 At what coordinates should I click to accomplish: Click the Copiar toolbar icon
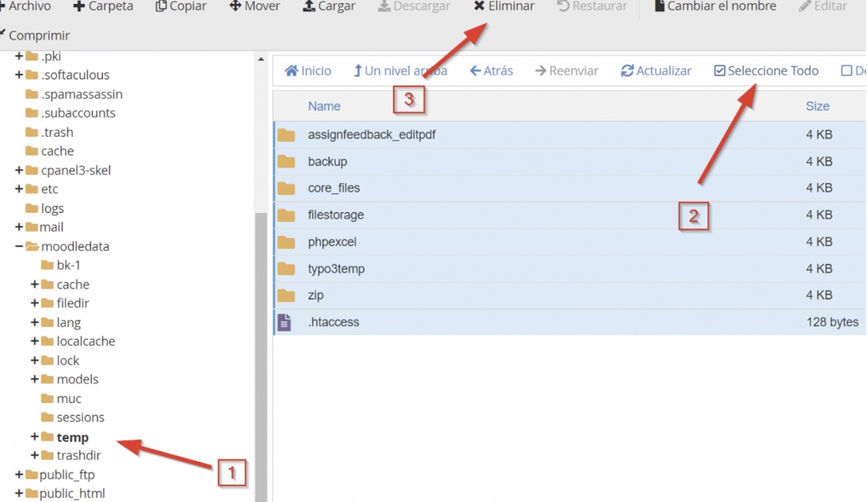point(162,6)
